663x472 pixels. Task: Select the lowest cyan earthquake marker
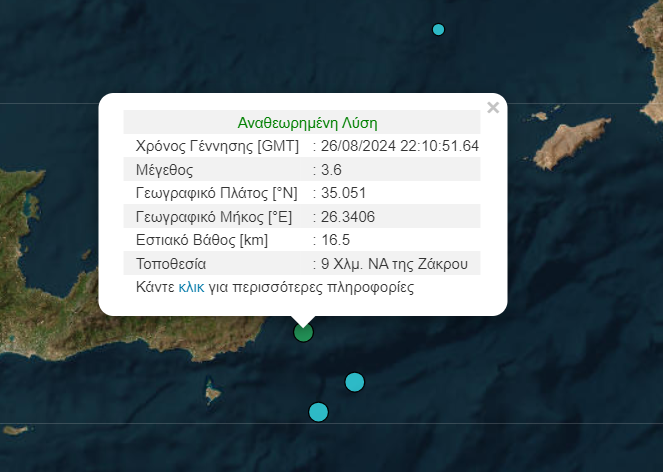(x=318, y=412)
